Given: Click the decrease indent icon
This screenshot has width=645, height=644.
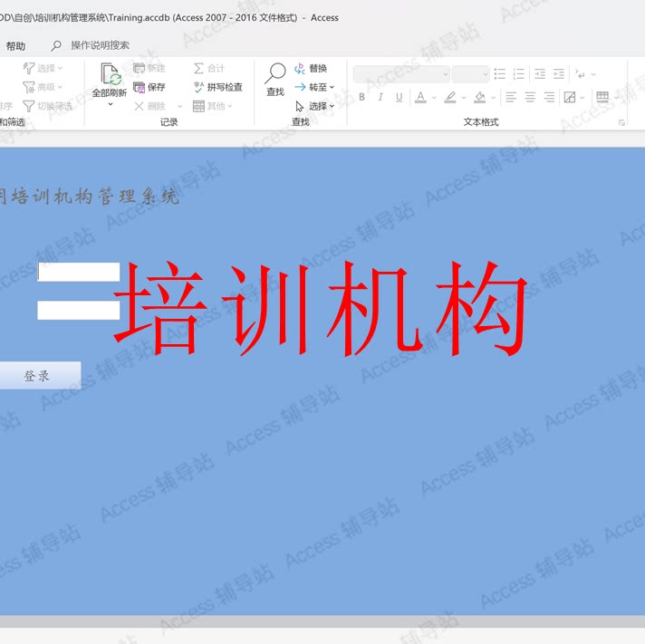Looking at the screenshot, I should click(x=559, y=74).
